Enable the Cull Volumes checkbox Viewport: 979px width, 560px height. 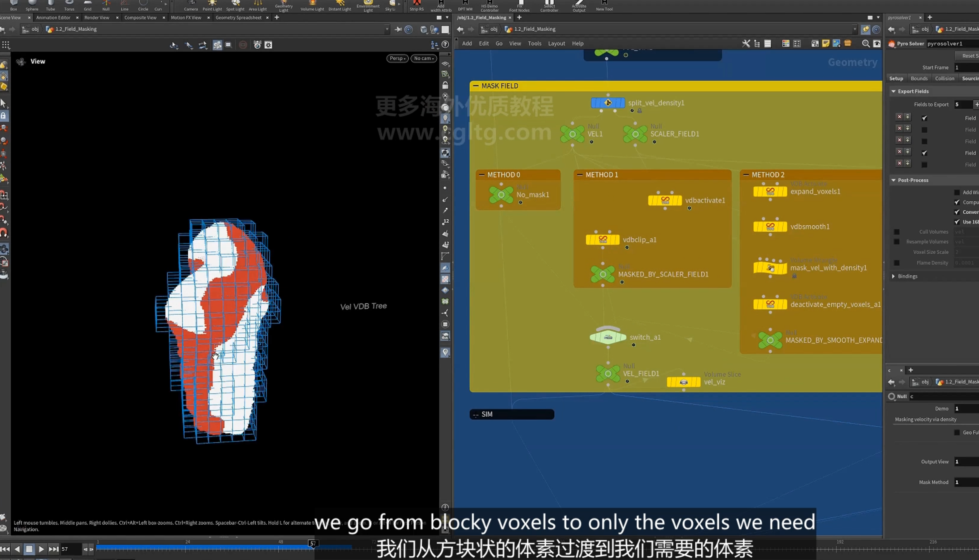(897, 232)
